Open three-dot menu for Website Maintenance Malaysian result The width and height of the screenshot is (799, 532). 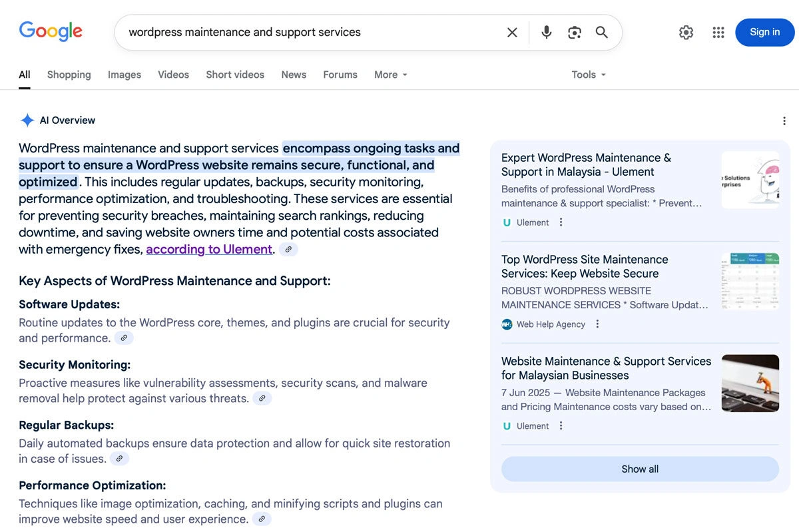click(x=561, y=426)
